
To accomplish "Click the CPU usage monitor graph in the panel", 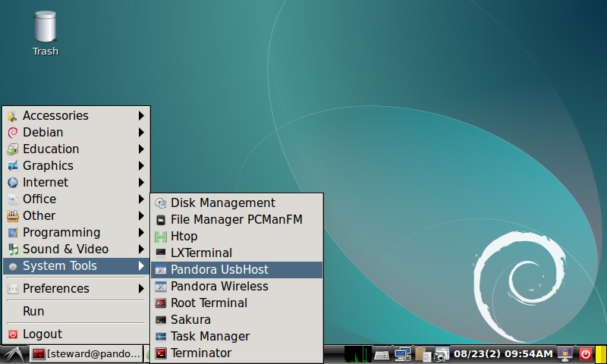I will click(x=358, y=354).
